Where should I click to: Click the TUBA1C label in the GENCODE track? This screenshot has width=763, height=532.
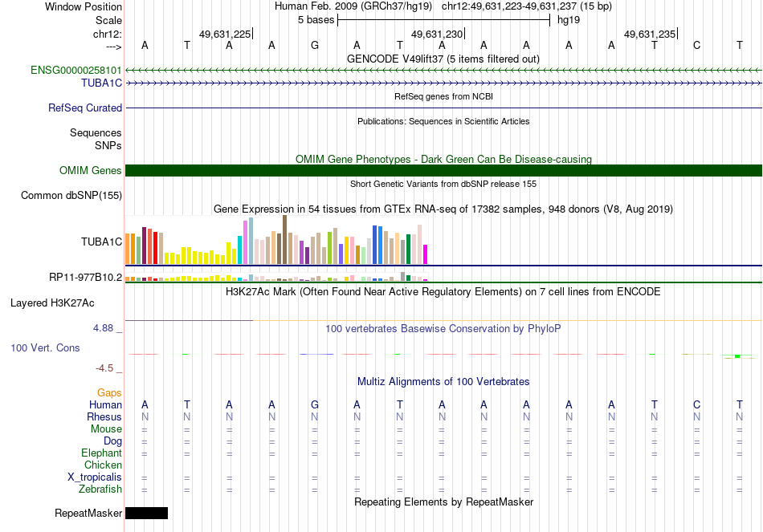point(102,83)
